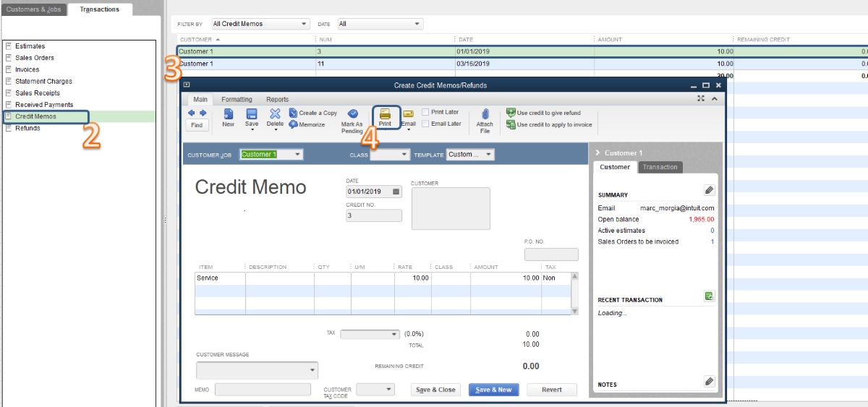The height and width of the screenshot is (407, 868).
Task: Click the New credit memo icon
Action: pyautogui.click(x=228, y=114)
